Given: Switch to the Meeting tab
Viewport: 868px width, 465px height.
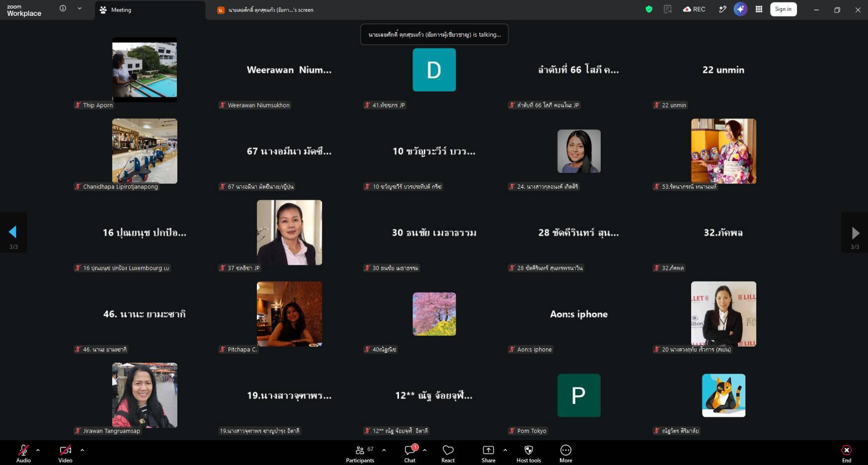Looking at the screenshot, I should tap(150, 10).
